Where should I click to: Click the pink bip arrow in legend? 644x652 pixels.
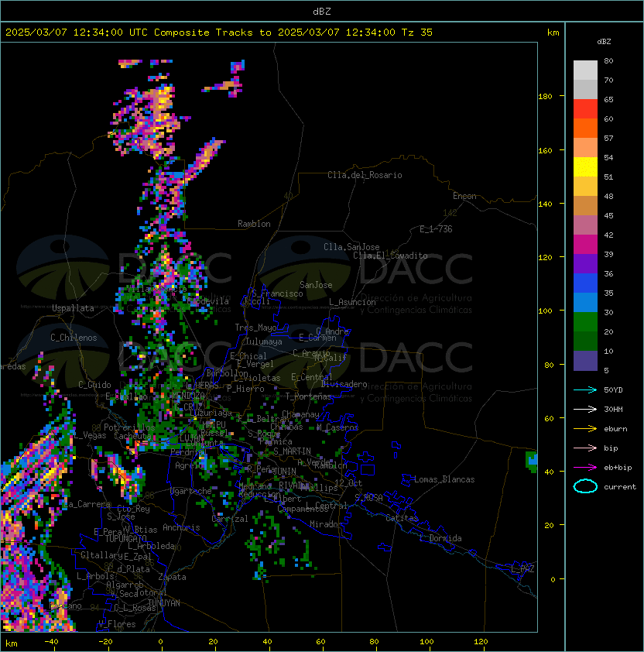(585, 448)
